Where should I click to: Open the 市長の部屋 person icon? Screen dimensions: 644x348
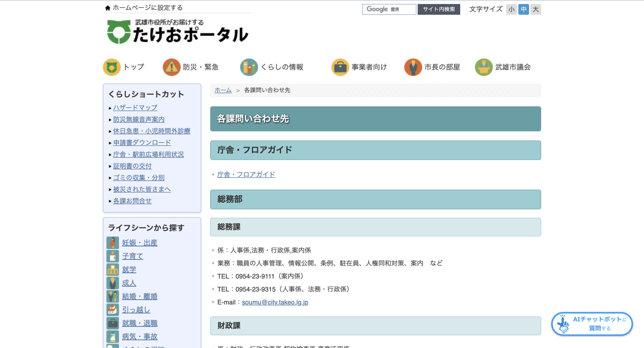tap(414, 67)
